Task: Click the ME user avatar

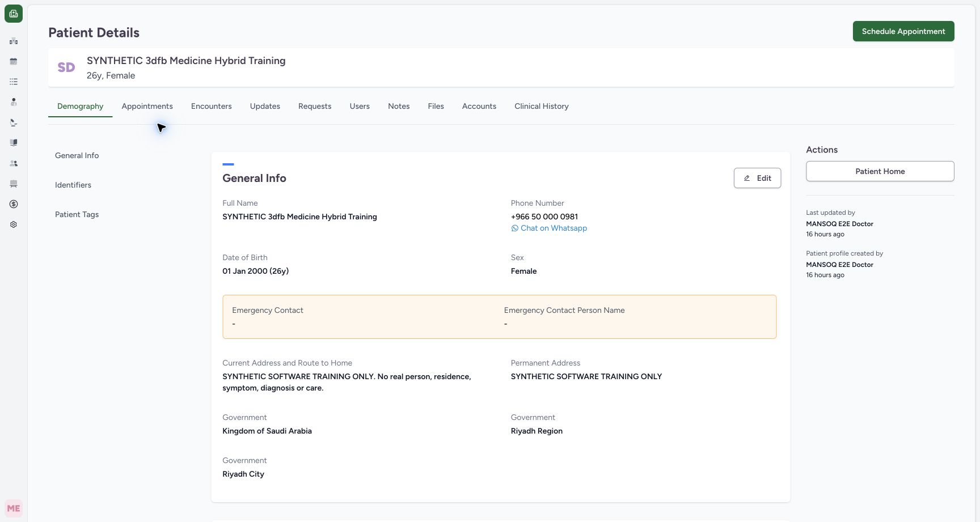Action: click(14, 508)
